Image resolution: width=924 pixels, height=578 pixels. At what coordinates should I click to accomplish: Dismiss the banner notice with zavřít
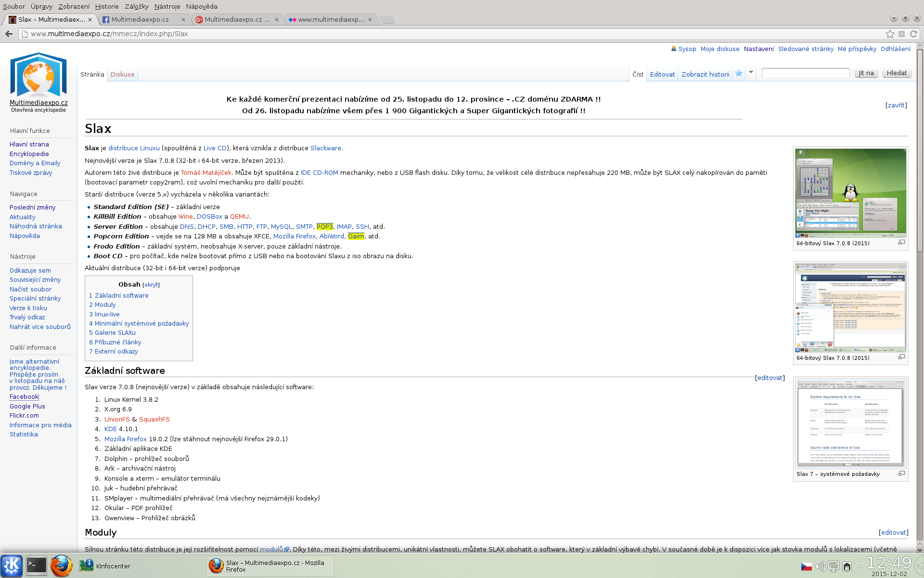click(x=896, y=105)
